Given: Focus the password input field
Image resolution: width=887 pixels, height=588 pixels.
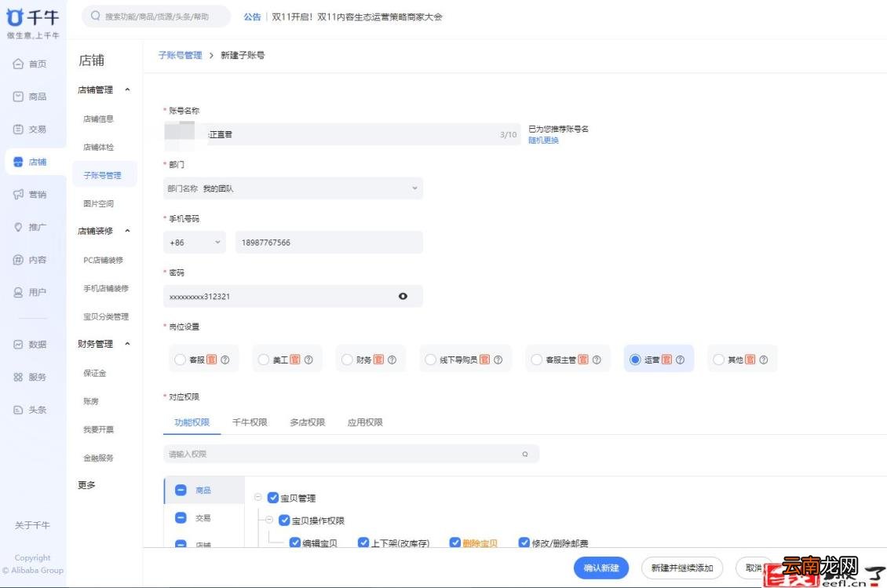Looking at the screenshot, I should [x=293, y=297].
